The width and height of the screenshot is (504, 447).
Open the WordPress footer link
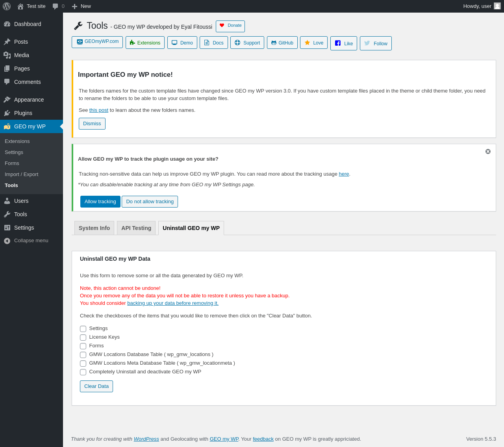[x=146, y=439]
